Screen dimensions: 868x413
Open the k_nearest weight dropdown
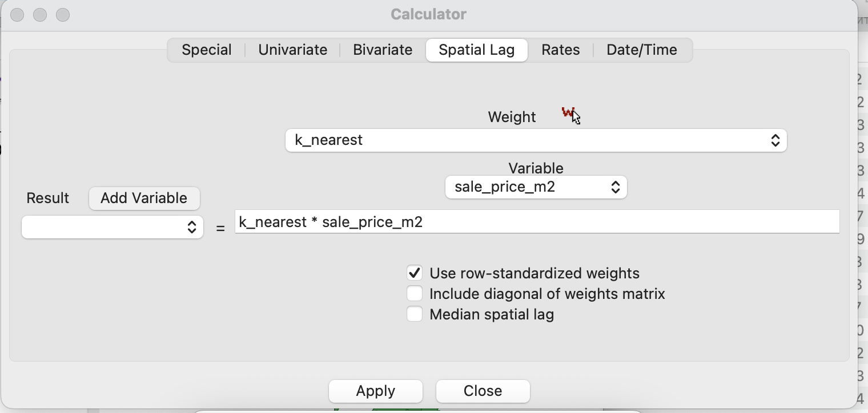point(536,140)
